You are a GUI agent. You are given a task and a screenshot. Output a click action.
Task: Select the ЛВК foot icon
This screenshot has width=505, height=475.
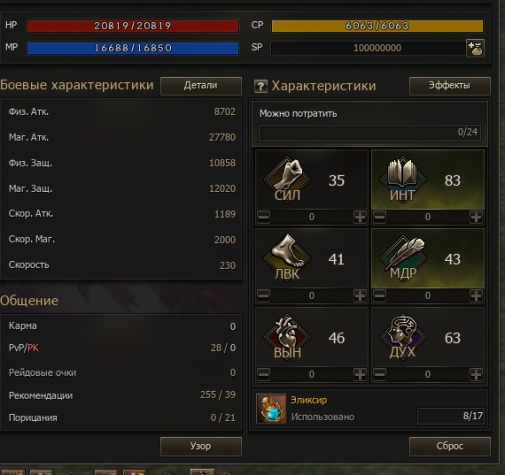pyautogui.click(x=287, y=257)
